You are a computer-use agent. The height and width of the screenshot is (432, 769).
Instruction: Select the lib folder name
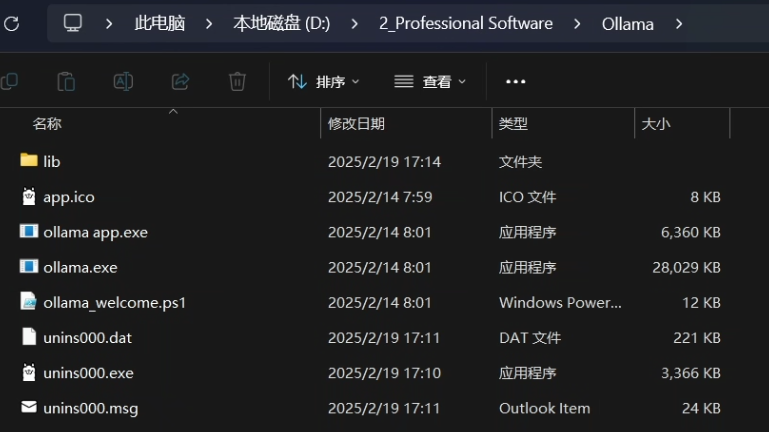coord(51,161)
